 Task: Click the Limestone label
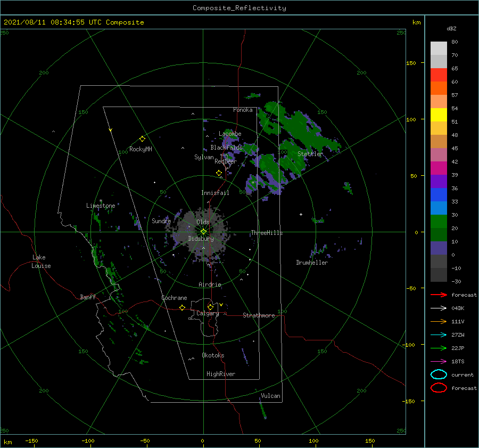pyautogui.click(x=101, y=206)
